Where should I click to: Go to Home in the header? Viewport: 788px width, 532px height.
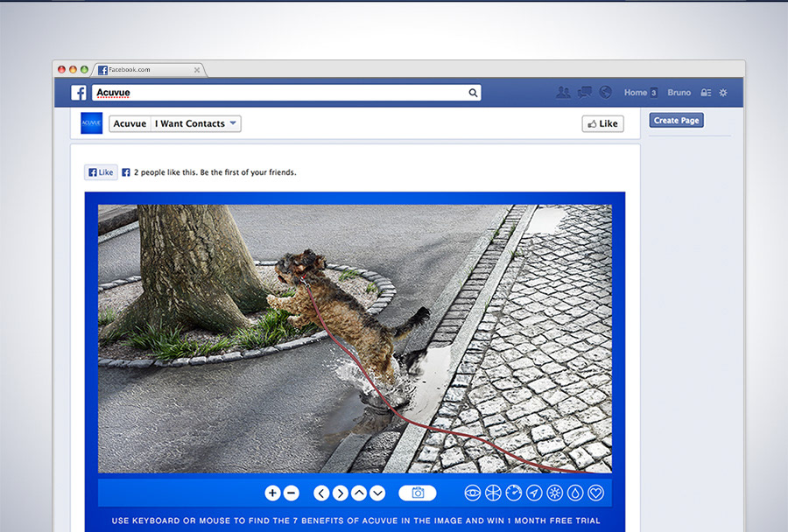636,93
